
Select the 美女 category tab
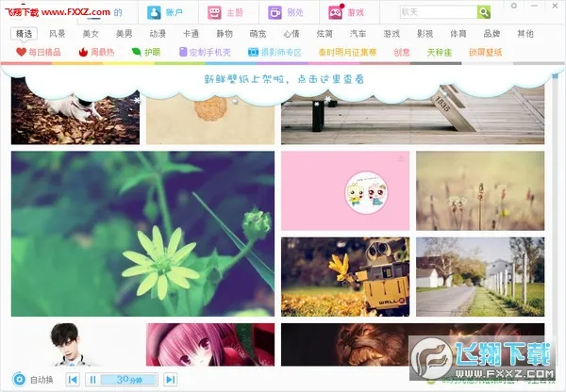91,34
